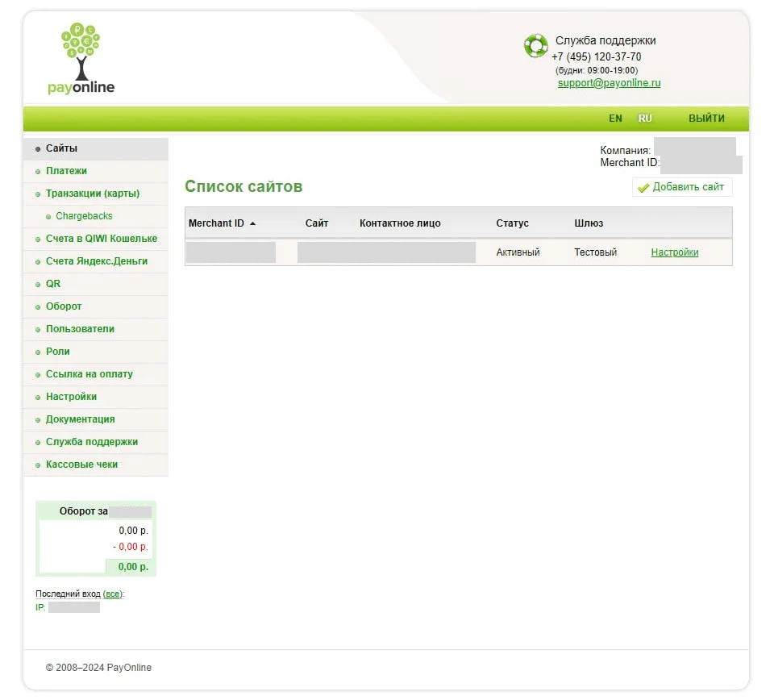Viewport: 770px width, 700px height.
Task: Click the Статус column header
Action: click(x=512, y=223)
